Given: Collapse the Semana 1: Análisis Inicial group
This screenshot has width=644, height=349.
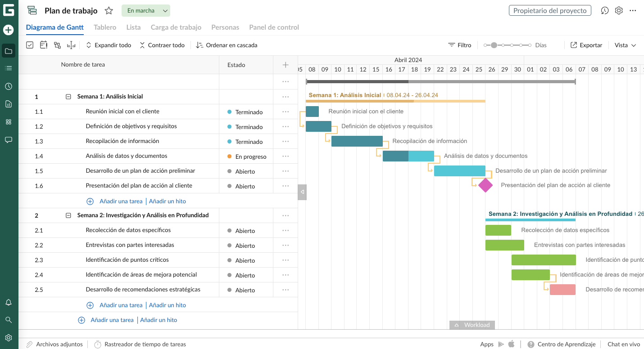Looking at the screenshot, I should (x=68, y=97).
